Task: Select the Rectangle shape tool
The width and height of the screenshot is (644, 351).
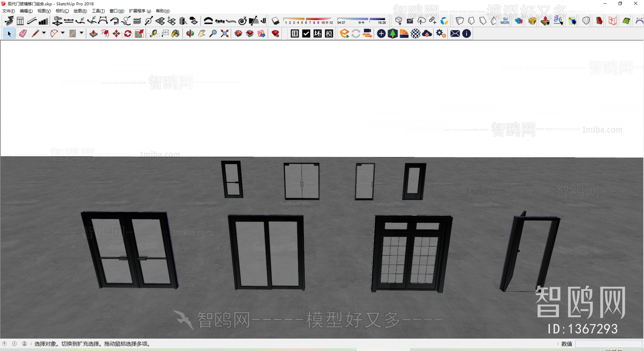Action: [73, 34]
